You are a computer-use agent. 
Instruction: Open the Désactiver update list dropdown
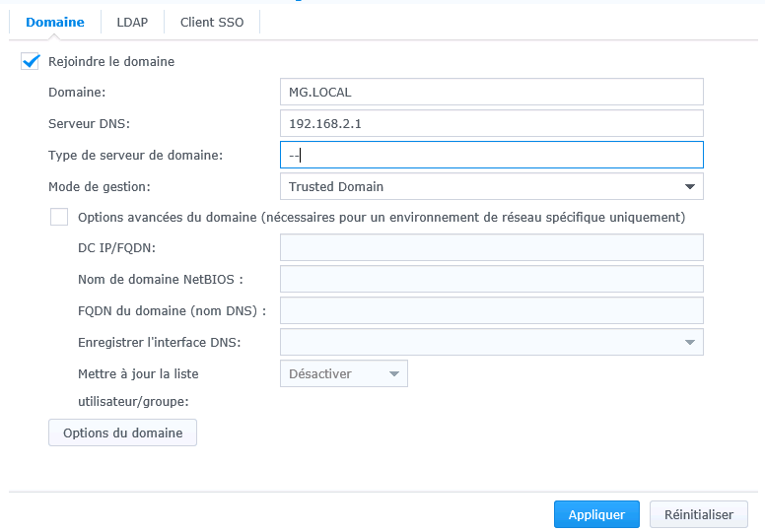coord(343,373)
